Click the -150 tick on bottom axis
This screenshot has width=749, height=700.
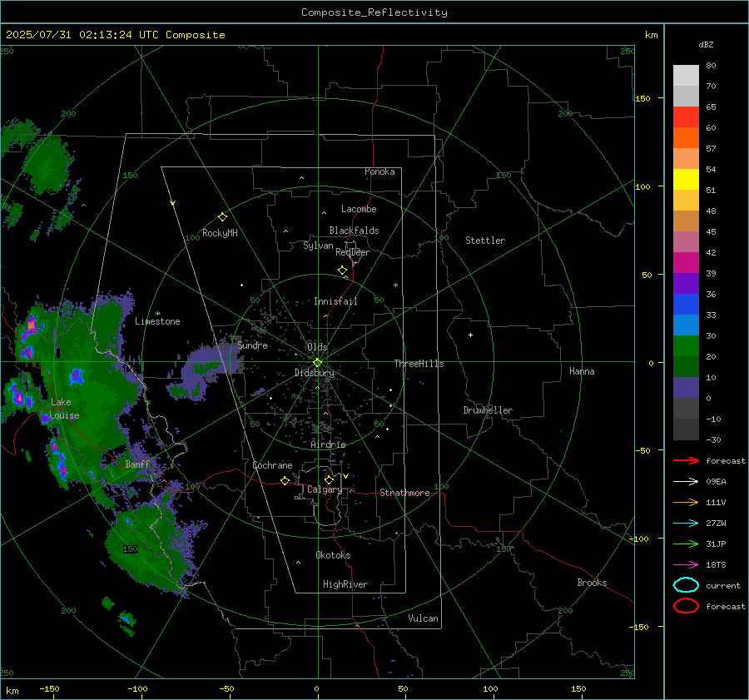coord(49,688)
